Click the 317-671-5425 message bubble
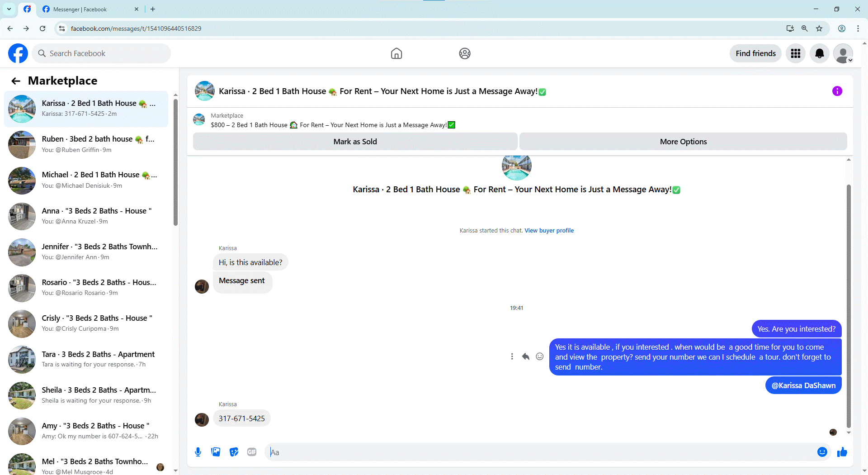 tap(242, 418)
